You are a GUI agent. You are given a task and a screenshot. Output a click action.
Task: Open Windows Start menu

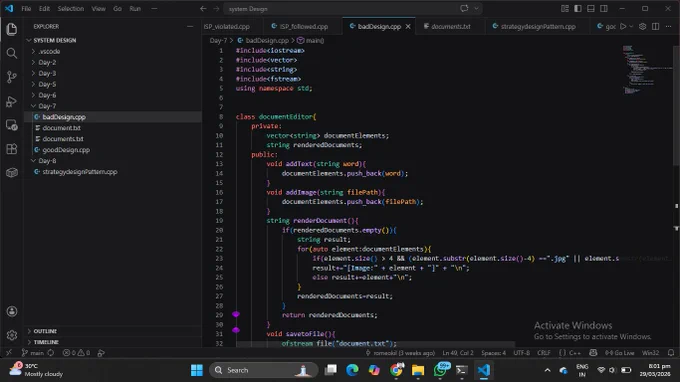coord(196,370)
